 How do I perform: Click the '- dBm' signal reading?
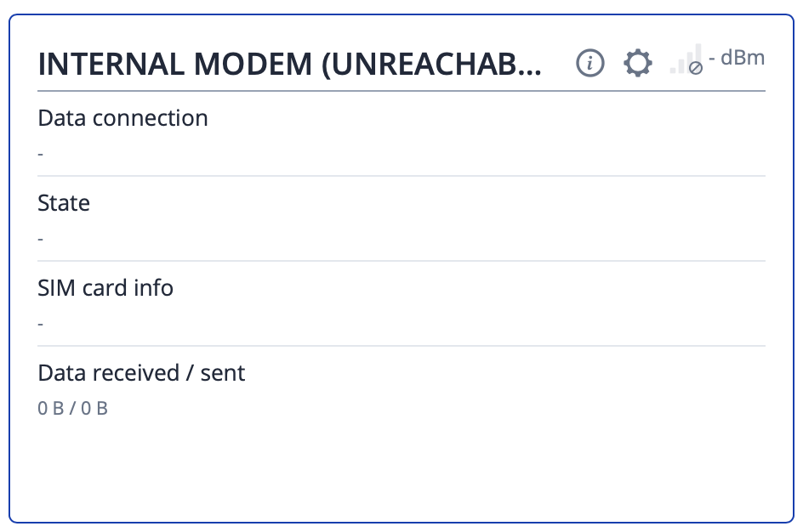click(737, 58)
